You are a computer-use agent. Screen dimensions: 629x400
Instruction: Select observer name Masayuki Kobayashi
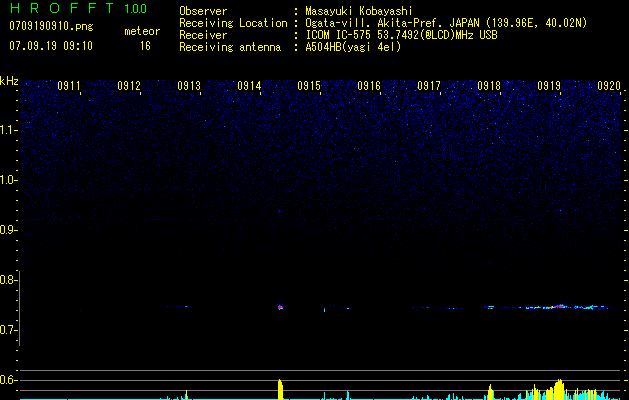[359, 11]
